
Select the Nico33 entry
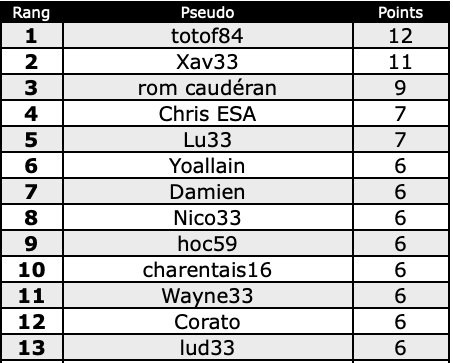point(207,218)
